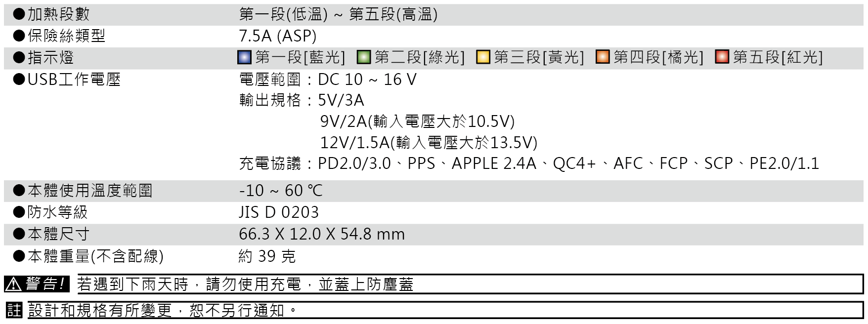
Task: Click the black 註 note icon
Action: 14,311
